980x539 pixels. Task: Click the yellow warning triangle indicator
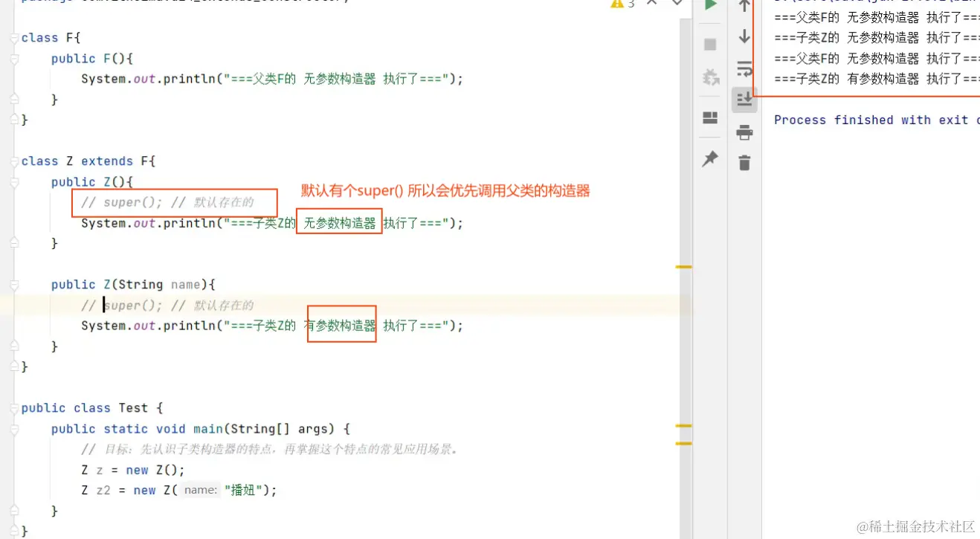(x=616, y=4)
